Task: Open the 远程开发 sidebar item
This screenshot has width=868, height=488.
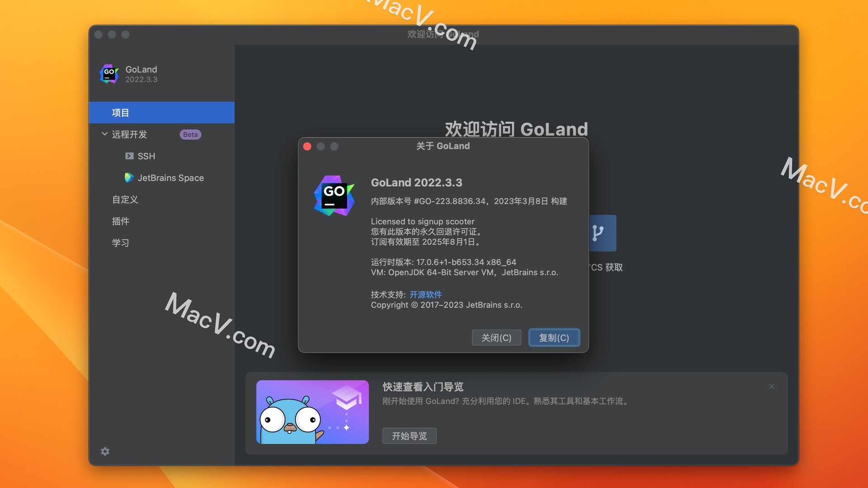Action: [x=129, y=134]
